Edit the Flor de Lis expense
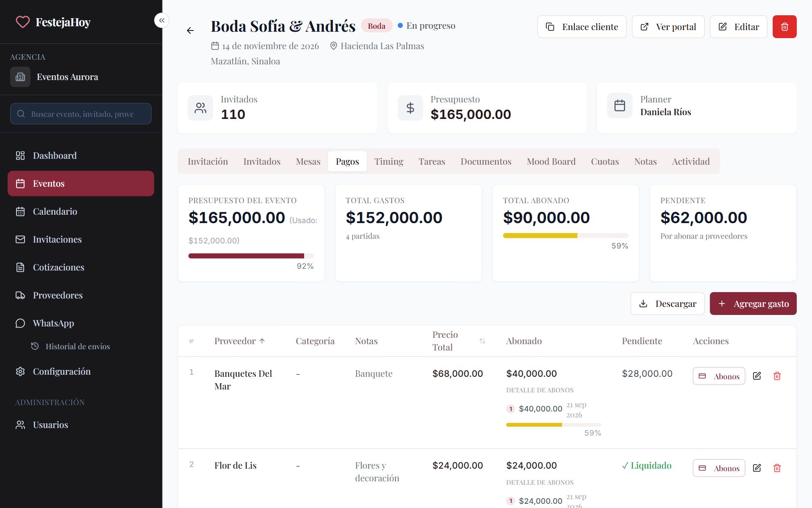Screen dimensions: 812x508 tap(757, 468)
